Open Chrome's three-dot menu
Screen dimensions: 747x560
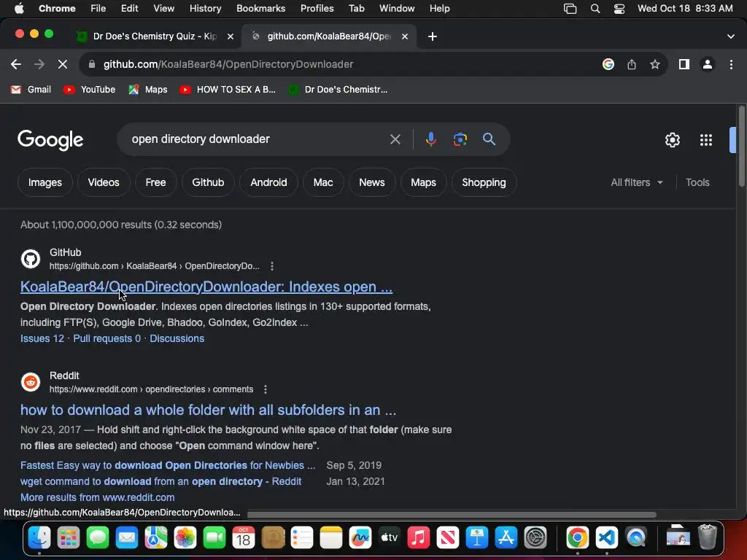(731, 64)
